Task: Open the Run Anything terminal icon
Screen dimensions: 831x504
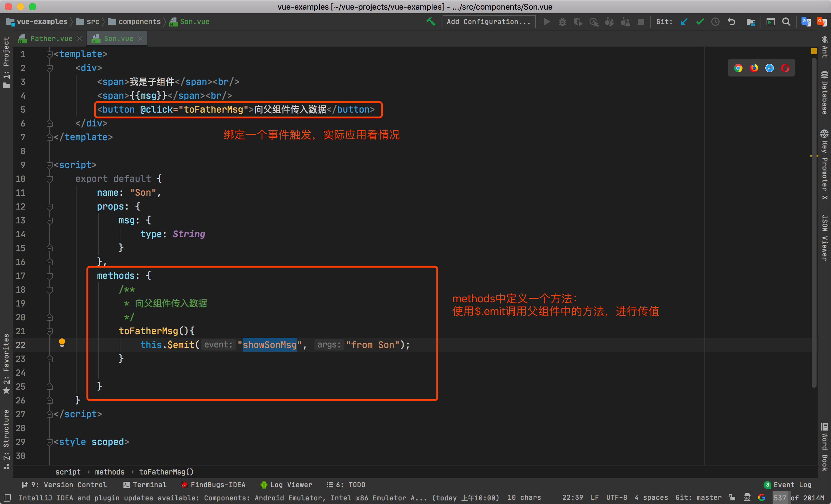Action: click(770, 22)
